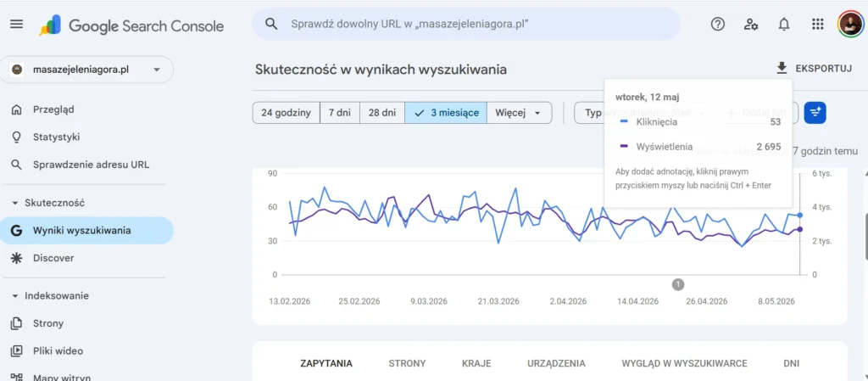This screenshot has height=381, width=868.
Task: Switch to the KRAJE tab
Action: (476, 364)
